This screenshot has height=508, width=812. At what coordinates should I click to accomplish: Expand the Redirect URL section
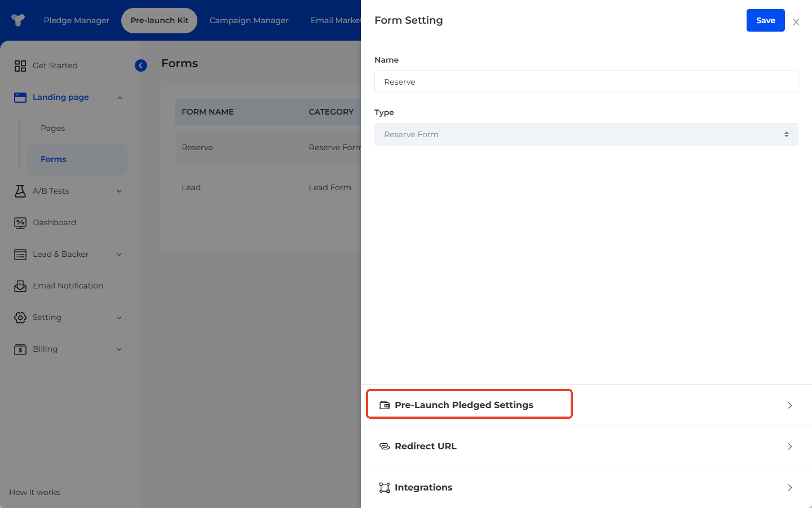pos(586,446)
